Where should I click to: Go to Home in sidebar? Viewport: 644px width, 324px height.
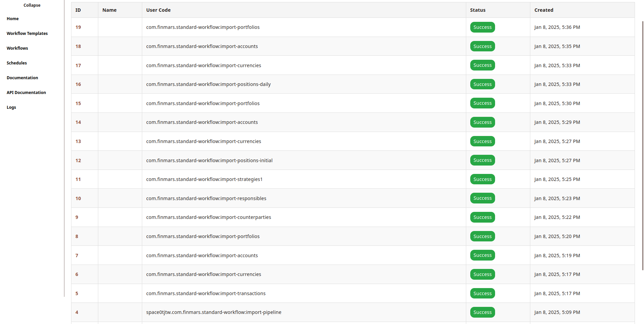(x=13, y=19)
